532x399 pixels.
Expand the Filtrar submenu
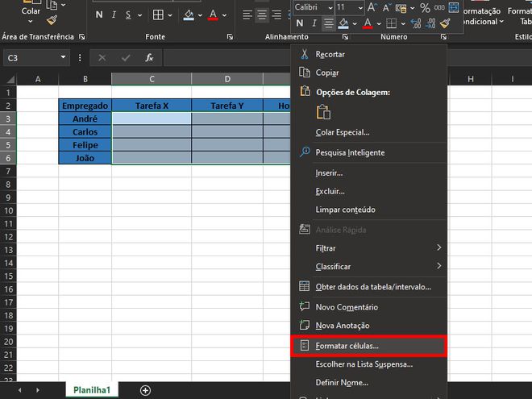(x=369, y=248)
